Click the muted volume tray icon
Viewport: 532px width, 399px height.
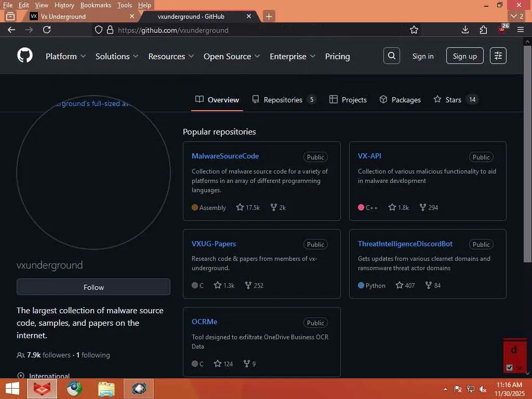click(x=483, y=389)
